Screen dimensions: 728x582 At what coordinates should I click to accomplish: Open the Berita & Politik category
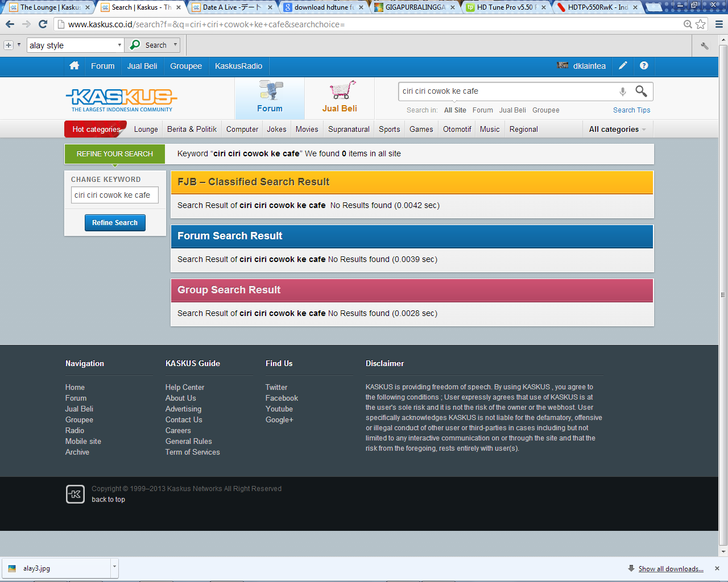tap(192, 130)
